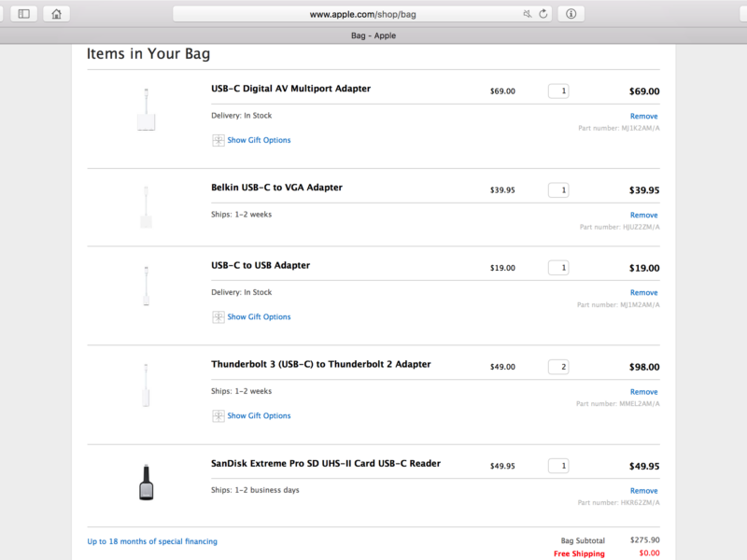Remove the Belkin USB-C to VGA Adapter
The image size is (747, 560).
(643, 216)
